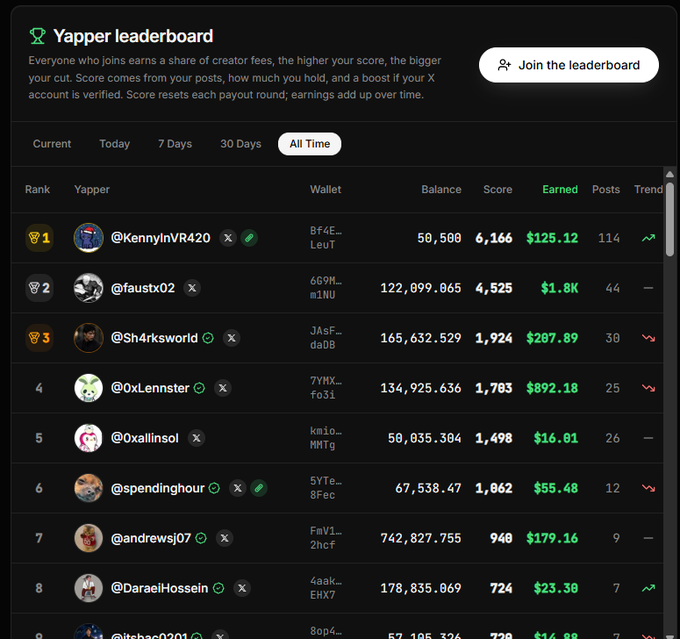This screenshot has height=639, width=680.
Task: Switch to the Today tab
Action: click(114, 144)
